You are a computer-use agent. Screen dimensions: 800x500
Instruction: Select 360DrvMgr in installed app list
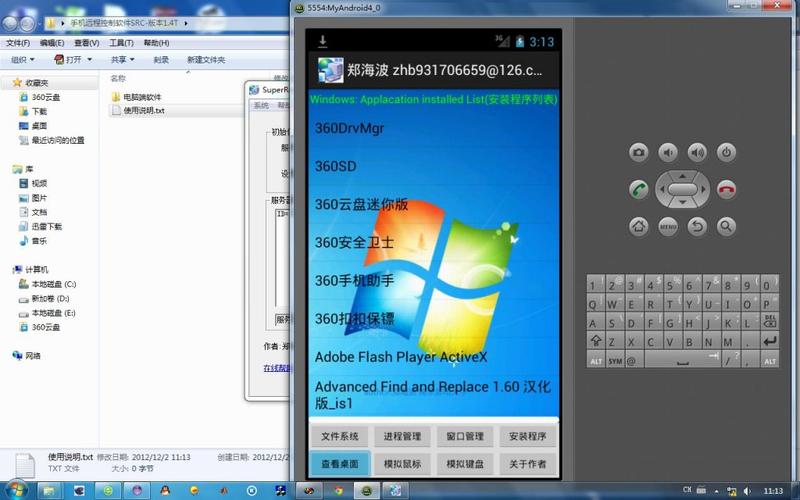434,128
